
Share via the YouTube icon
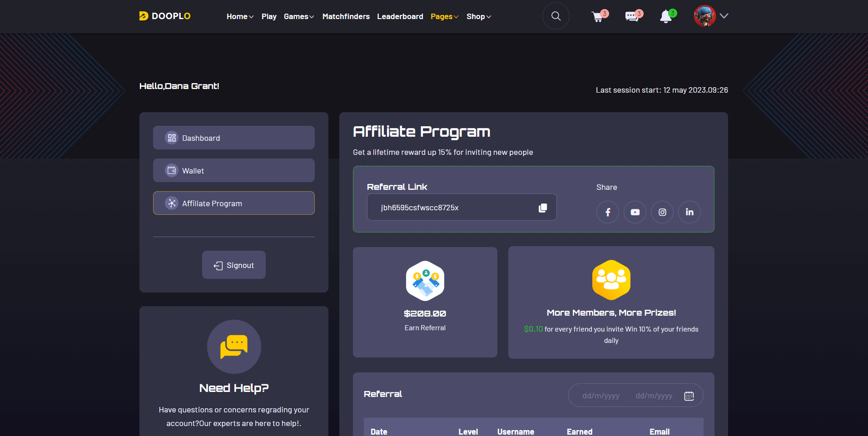coord(635,212)
